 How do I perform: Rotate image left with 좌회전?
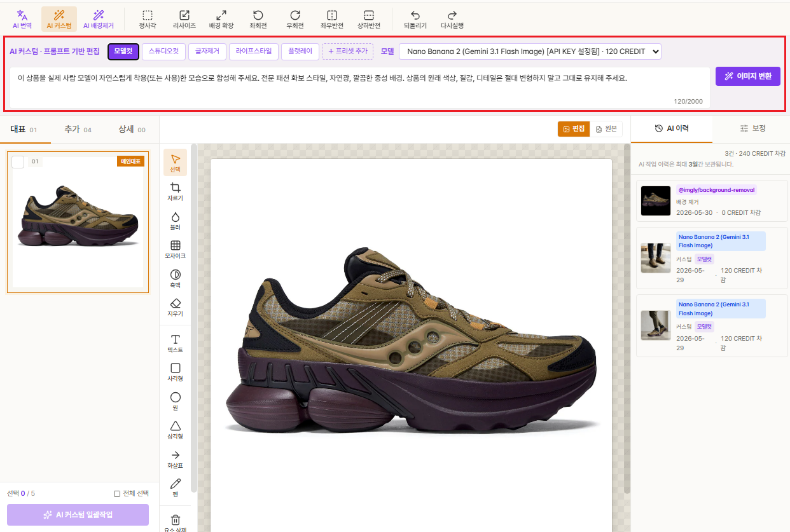(258, 20)
